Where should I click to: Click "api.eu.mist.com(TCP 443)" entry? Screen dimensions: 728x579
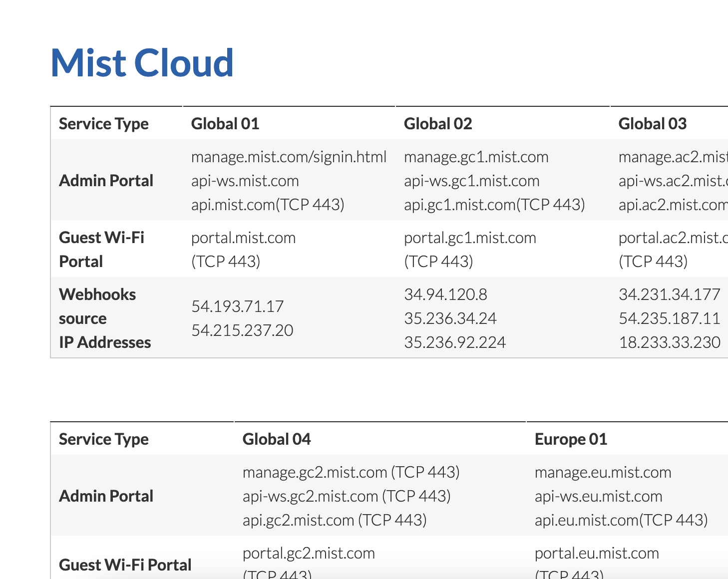(x=621, y=521)
